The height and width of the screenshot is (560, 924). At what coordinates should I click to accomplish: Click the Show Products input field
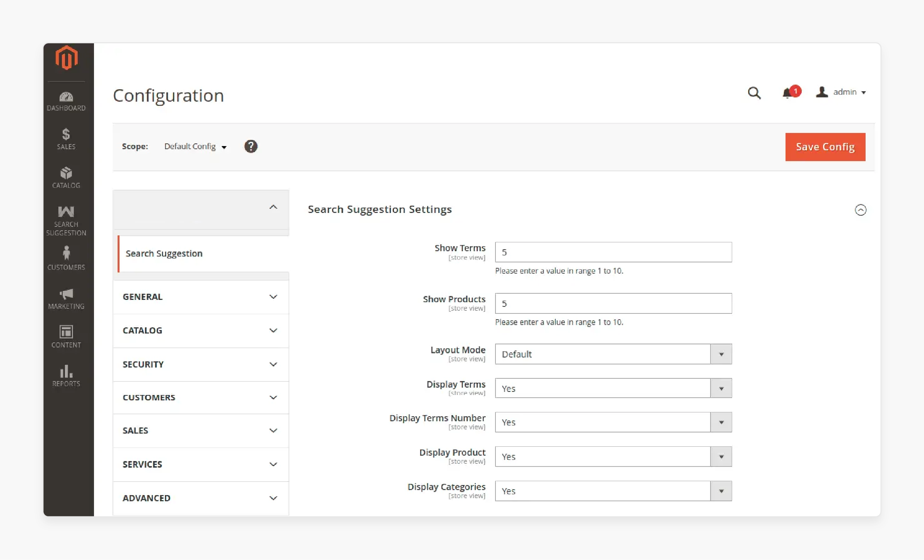[613, 303]
